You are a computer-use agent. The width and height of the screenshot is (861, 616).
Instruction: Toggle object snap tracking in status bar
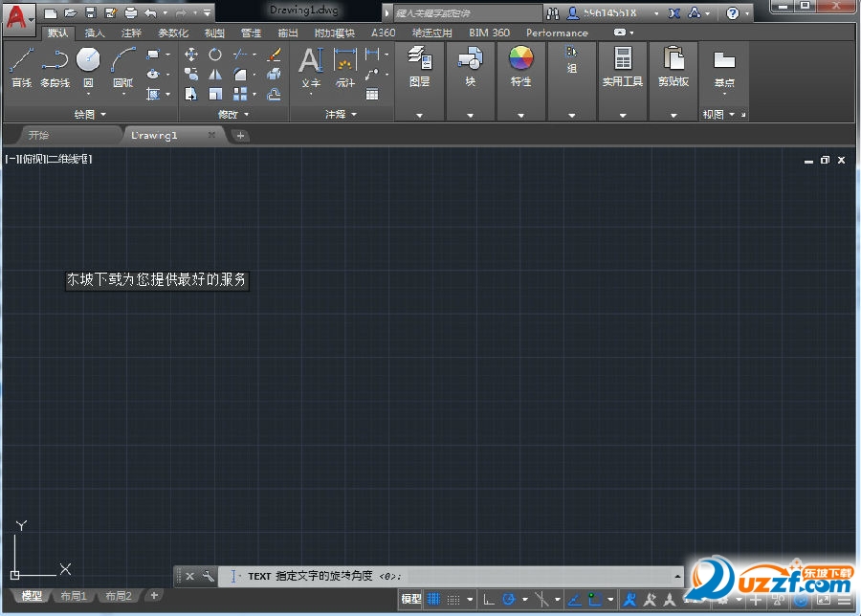(574, 600)
